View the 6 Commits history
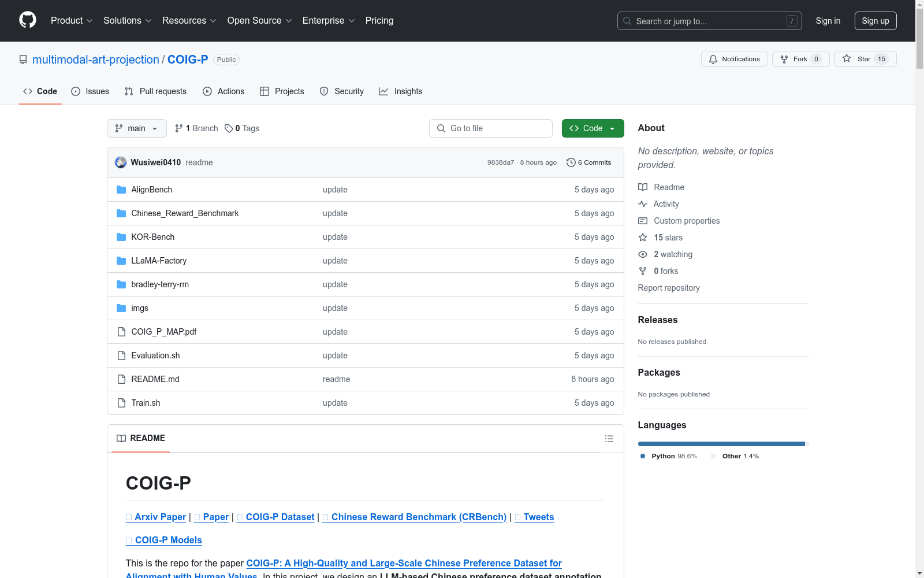The width and height of the screenshot is (924, 578). (589, 162)
